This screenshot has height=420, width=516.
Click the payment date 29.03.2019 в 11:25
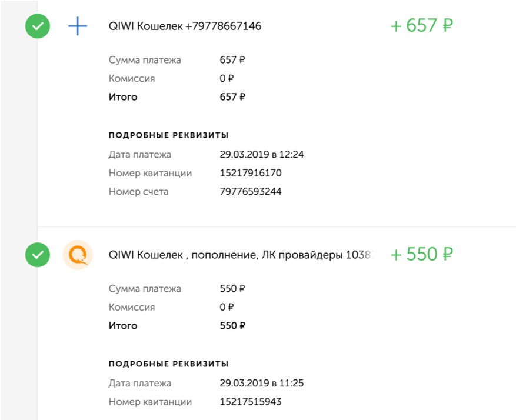pyautogui.click(x=261, y=382)
